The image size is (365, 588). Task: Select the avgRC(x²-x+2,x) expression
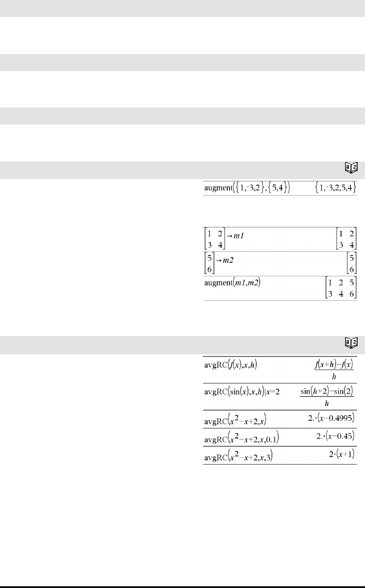click(x=235, y=420)
